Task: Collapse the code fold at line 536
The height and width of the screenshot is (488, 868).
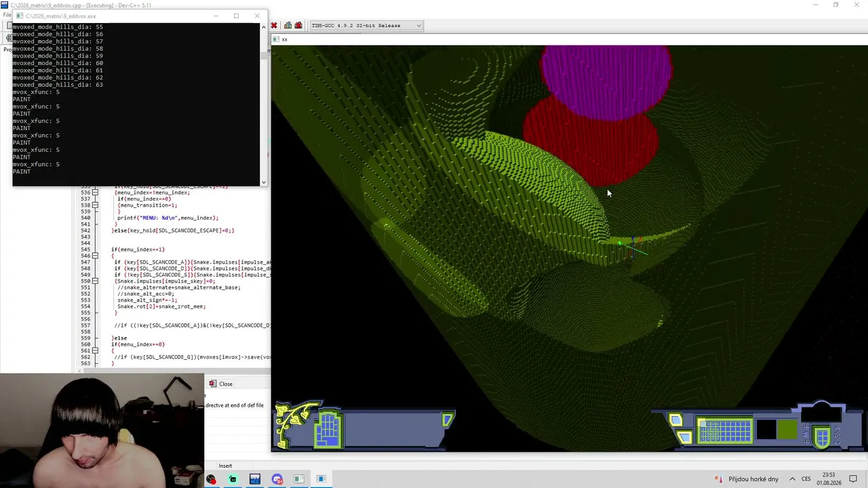Action: tap(95, 192)
